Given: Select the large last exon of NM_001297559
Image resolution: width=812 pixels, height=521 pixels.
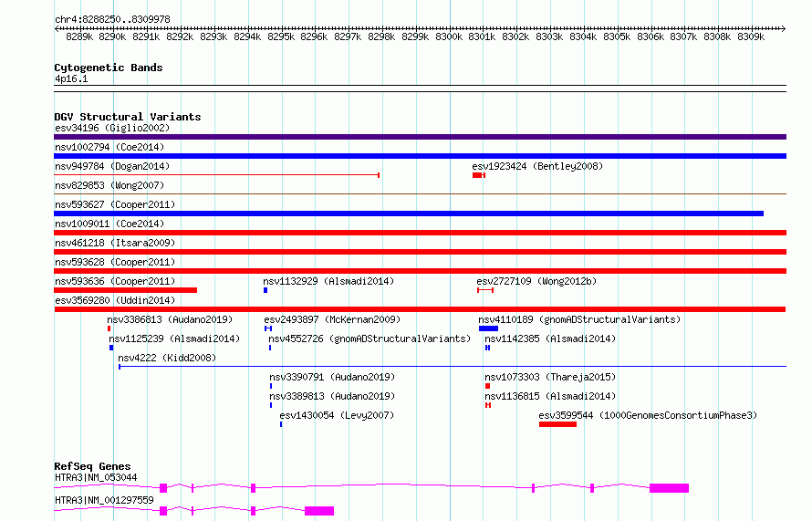Looking at the screenshot, I should 319,511.
